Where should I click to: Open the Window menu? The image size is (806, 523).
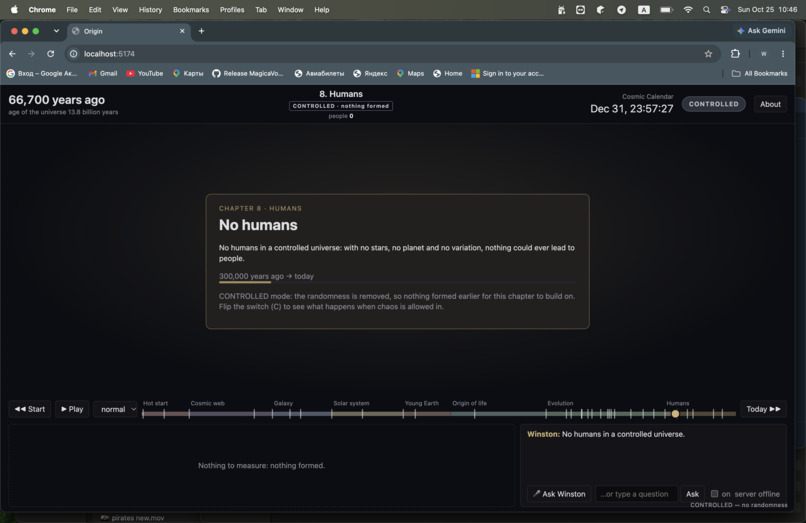pos(290,10)
